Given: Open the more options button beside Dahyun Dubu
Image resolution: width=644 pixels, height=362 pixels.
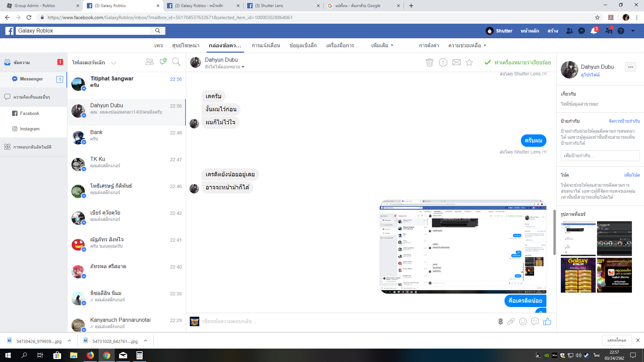Looking at the screenshot, I should [631, 67].
